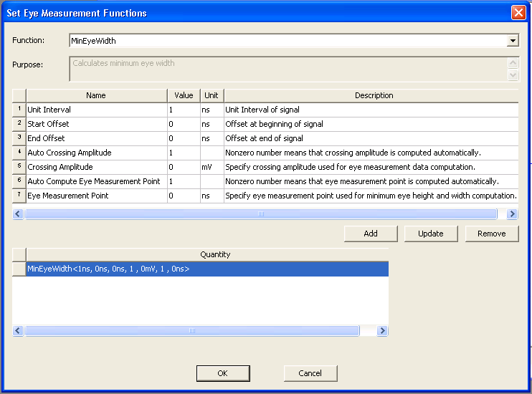The width and height of the screenshot is (532, 394).
Task: Edit the Unit Interval value cell
Action: pos(184,110)
